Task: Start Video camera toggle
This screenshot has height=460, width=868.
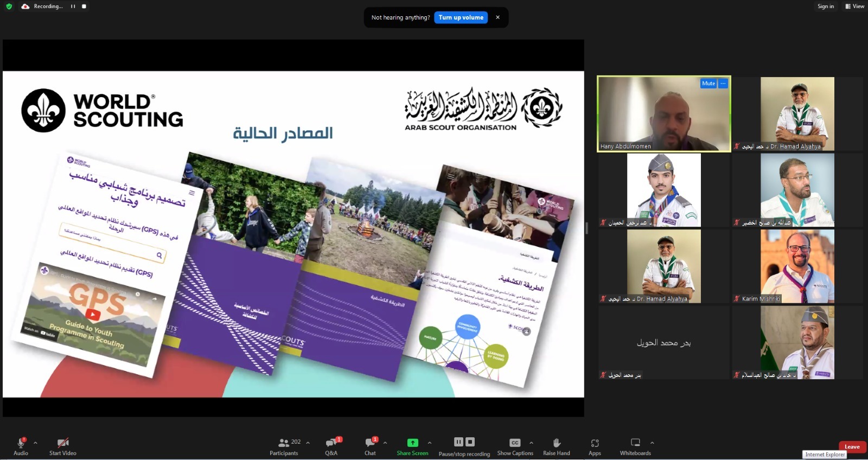Action: tap(62, 446)
